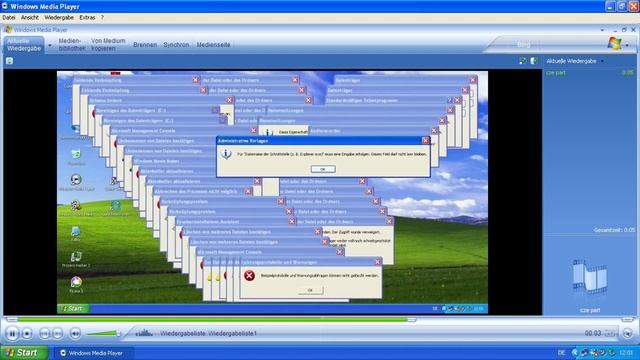Toggle the playlist pane icon
640x360 pixels.
tap(534, 61)
